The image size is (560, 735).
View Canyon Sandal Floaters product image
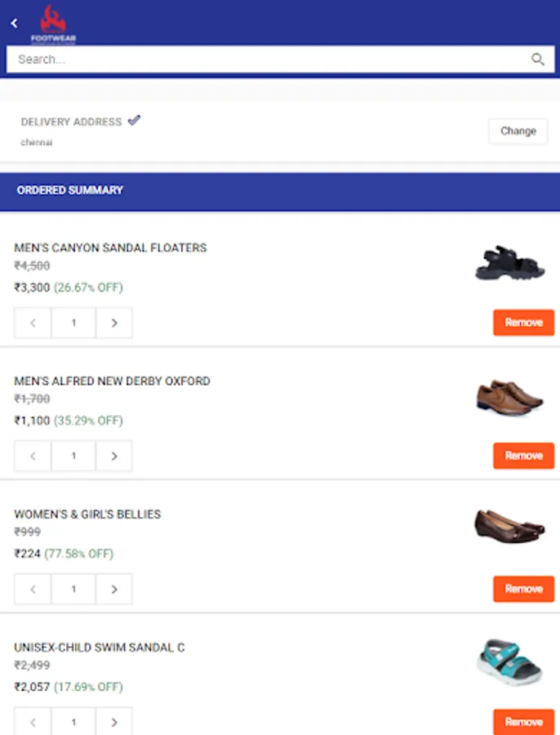[510, 263]
